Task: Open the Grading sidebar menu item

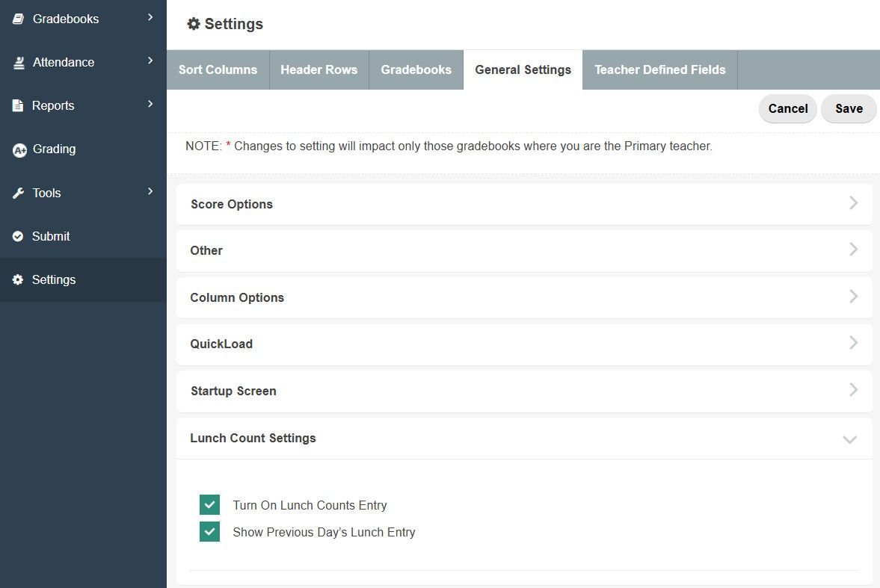Action: (x=83, y=149)
